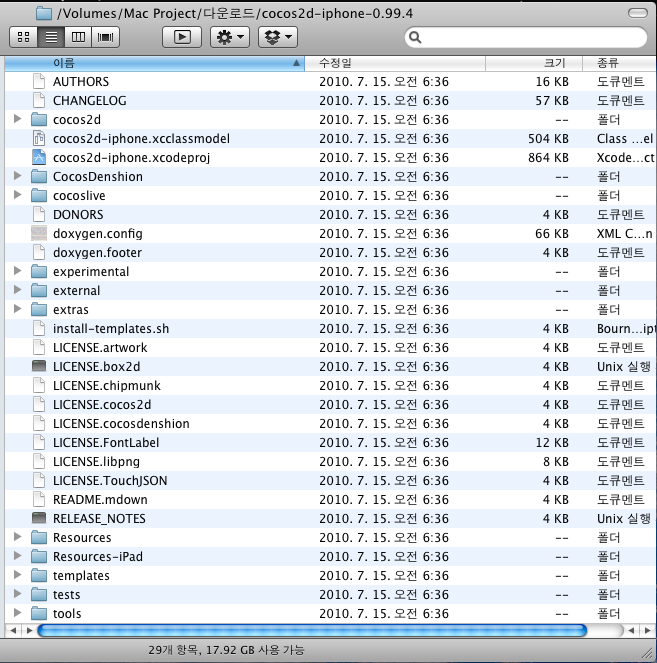Screen dimensions: 657x663
Task: Expand the external folder
Action: 17,290
